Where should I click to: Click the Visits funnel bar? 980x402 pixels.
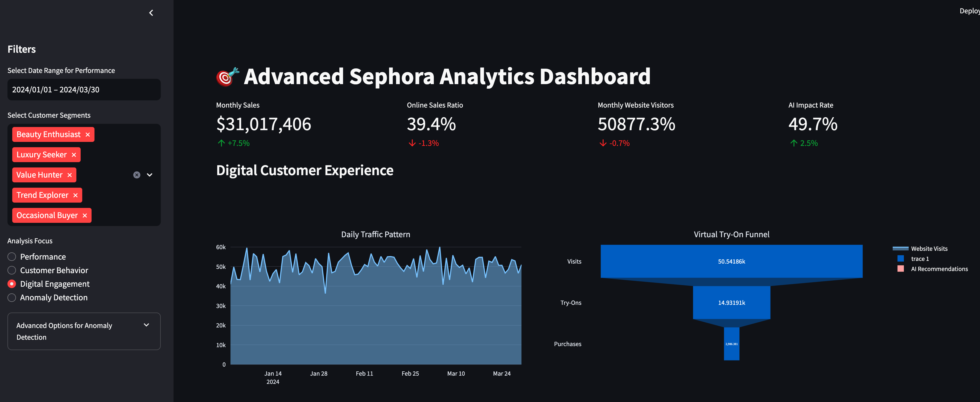click(x=731, y=261)
